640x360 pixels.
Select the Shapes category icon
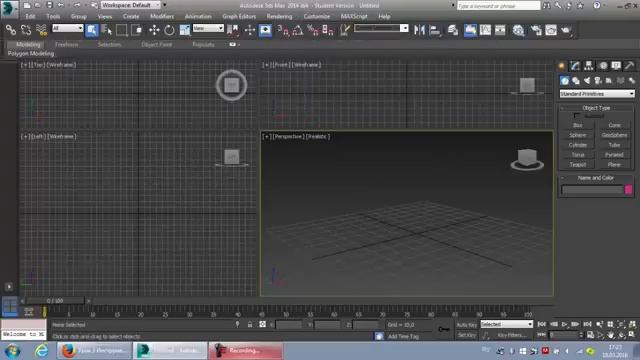coord(576,80)
